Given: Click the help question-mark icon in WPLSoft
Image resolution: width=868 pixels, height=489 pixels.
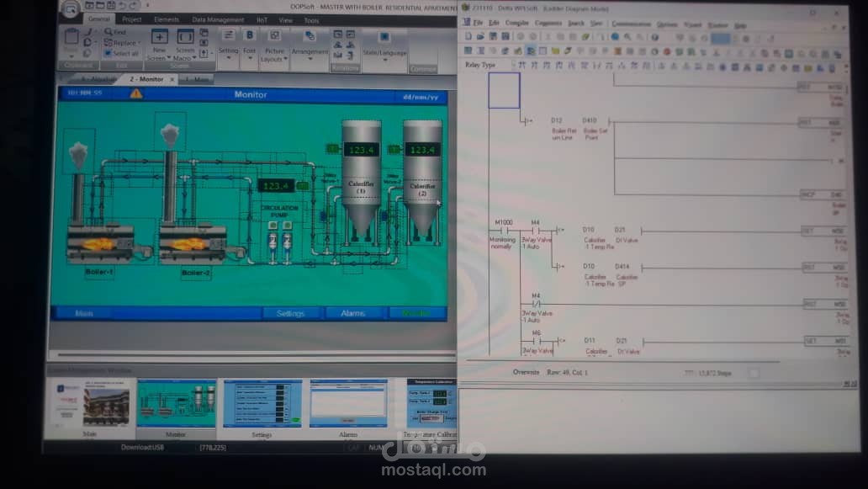Looking at the screenshot, I should coord(655,37).
